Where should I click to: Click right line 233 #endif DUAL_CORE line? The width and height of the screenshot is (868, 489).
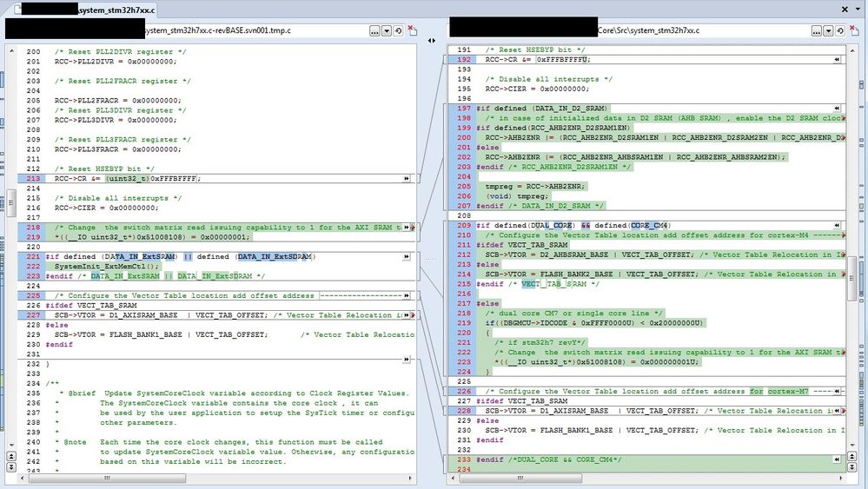point(549,459)
